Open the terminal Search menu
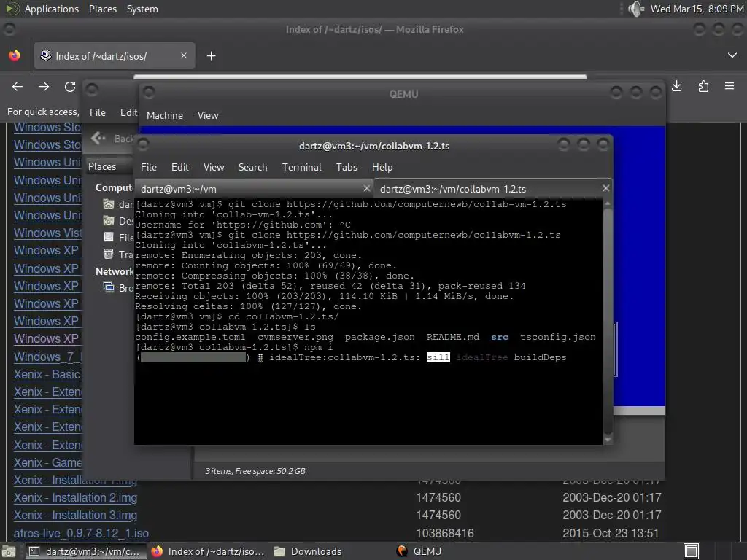This screenshot has width=747, height=560. click(x=252, y=167)
